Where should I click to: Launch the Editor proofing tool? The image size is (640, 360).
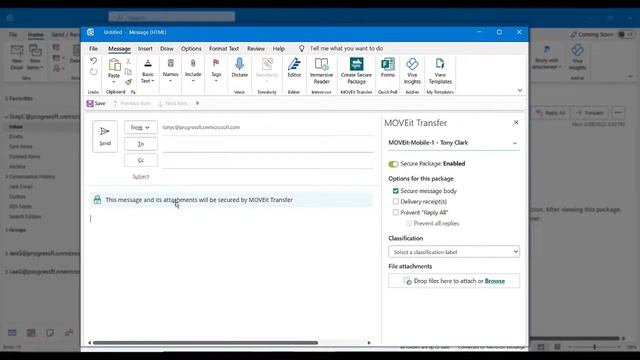point(294,68)
